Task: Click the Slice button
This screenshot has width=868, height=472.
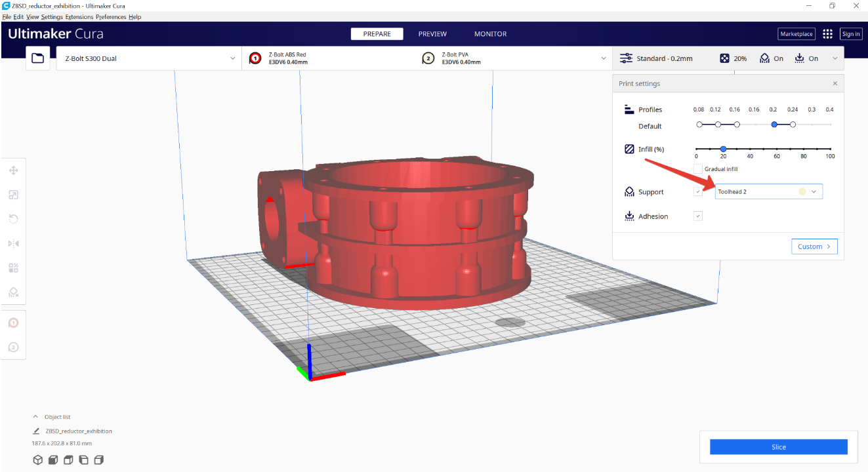Action: (x=779, y=447)
